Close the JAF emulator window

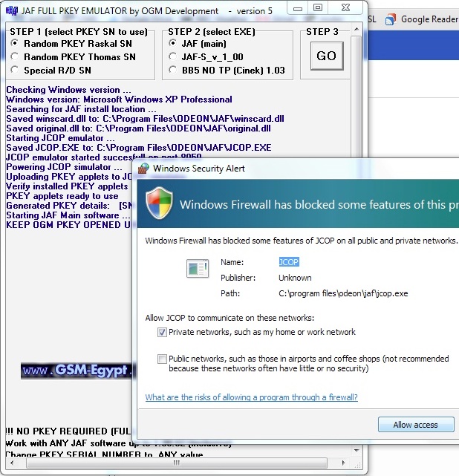click(345, 8)
